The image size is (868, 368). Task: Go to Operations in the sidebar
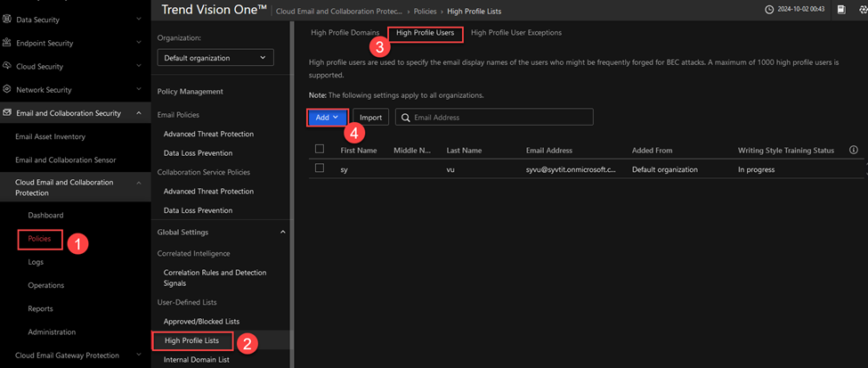coord(46,285)
